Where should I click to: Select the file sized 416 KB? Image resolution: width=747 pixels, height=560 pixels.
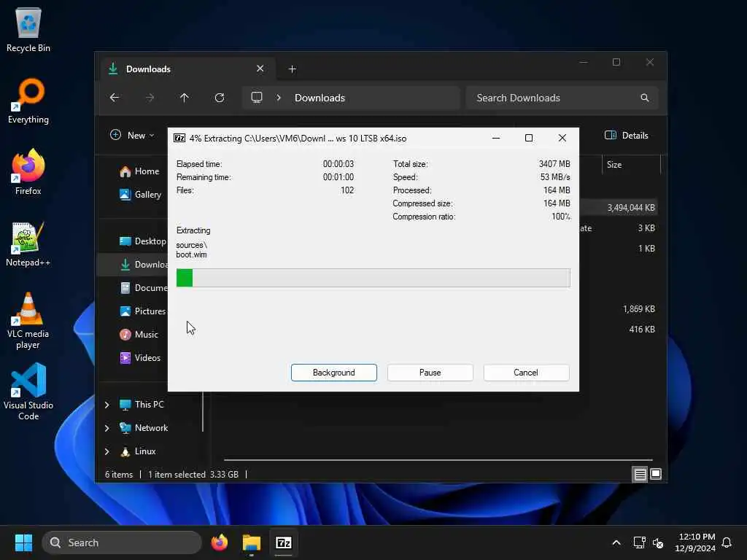[x=642, y=330]
